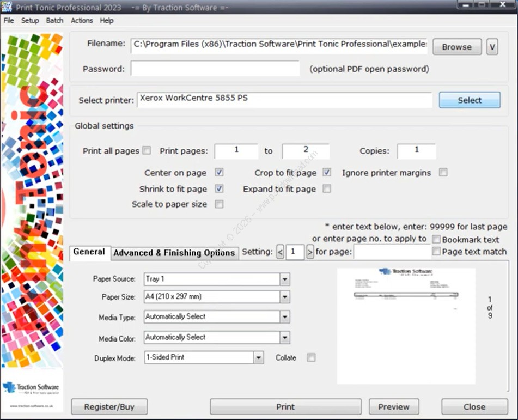Click the www.traction-software.co.uk link in sidebar

coord(32,406)
